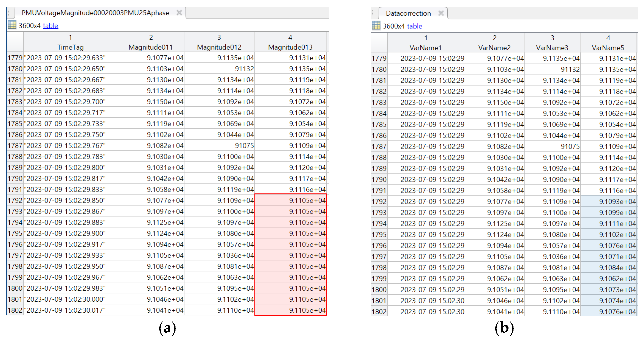
Task: Select the TimeTag column header
Action: pos(70,47)
